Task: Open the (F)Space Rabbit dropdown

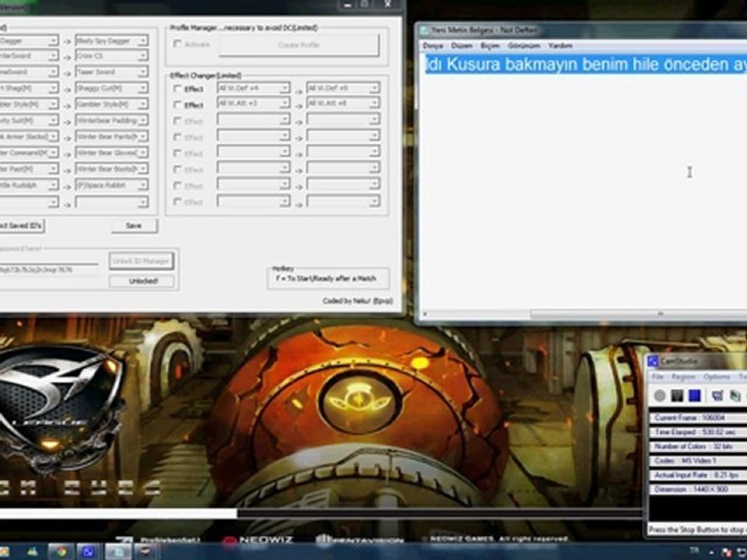Action: [142, 185]
